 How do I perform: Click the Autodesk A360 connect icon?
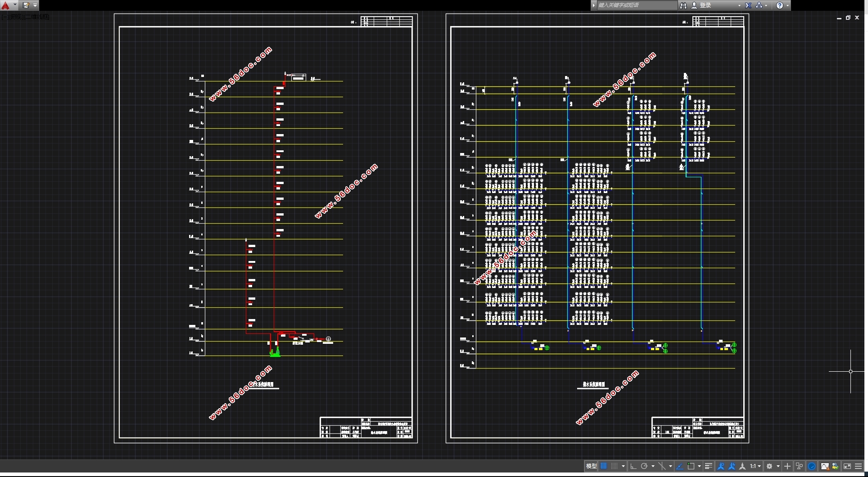tap(759, 5)
